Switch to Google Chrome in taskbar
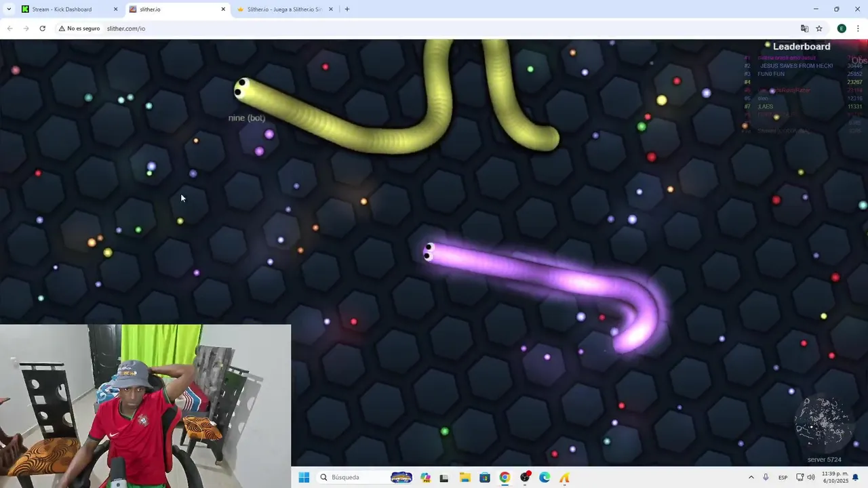The height and width of the screenshot is (488, 868). click(x=505, y=477)
